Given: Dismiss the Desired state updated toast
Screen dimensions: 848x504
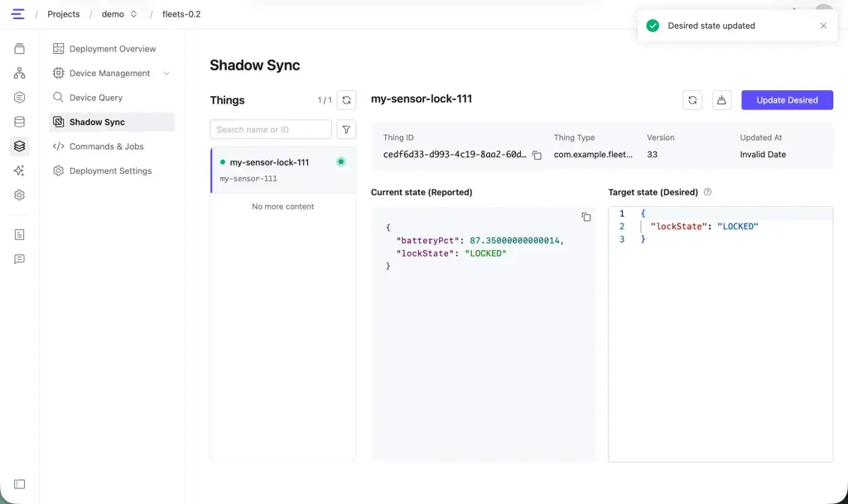Looking at the screenshot, I should coord(823,26).
